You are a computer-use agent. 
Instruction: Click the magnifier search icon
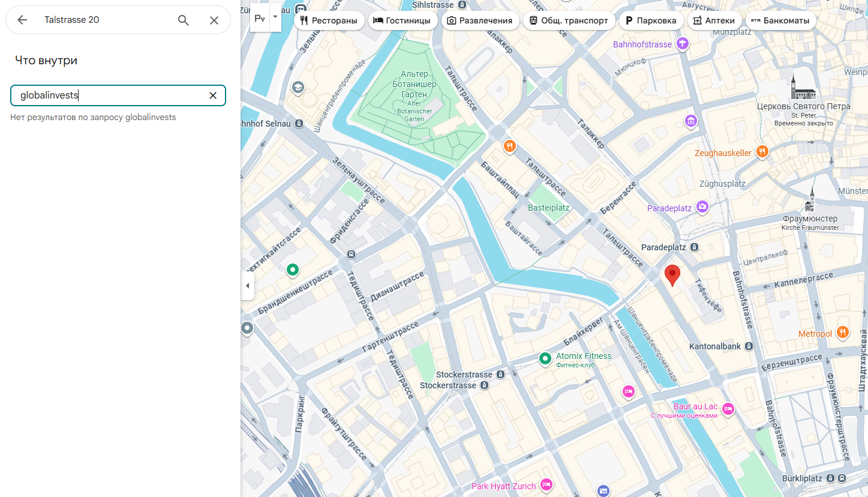click(184, 20)
